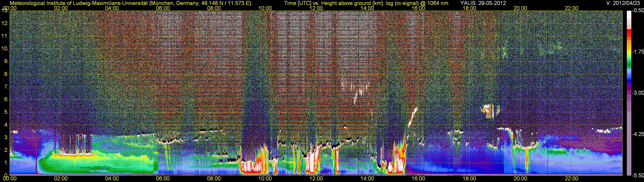Click 16:00 on the bottom time axis
The image size is (644, 182).
pyautogui.click(x=418, y=179)
